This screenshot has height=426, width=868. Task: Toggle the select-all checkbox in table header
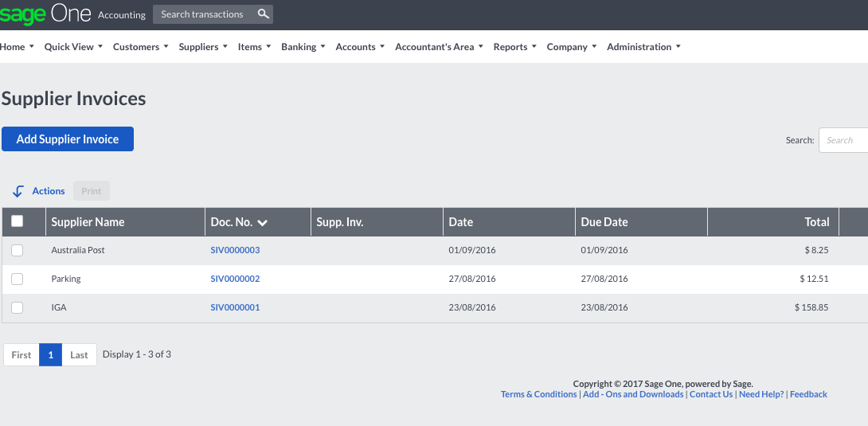click(x=18, y=221)
